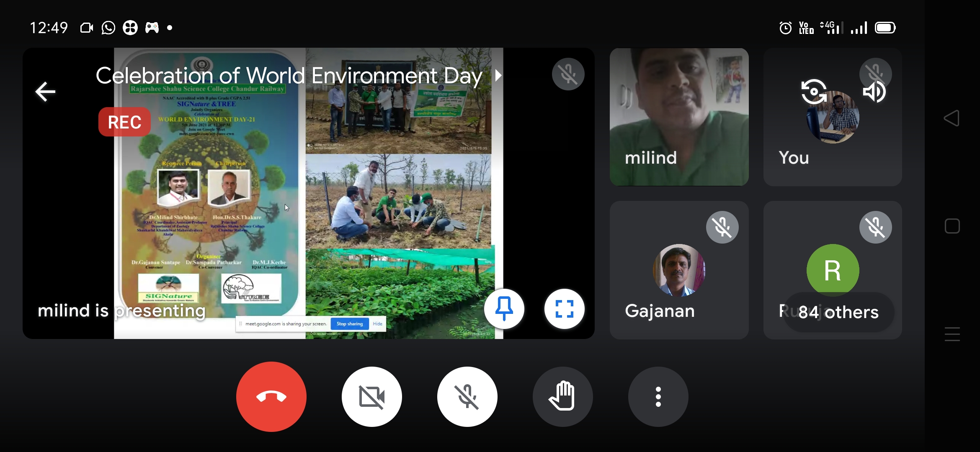The width and height of the screenshot is (980, 452).
Task: Click the Hide link in sharing bar
Action: (x=377, y=324)
